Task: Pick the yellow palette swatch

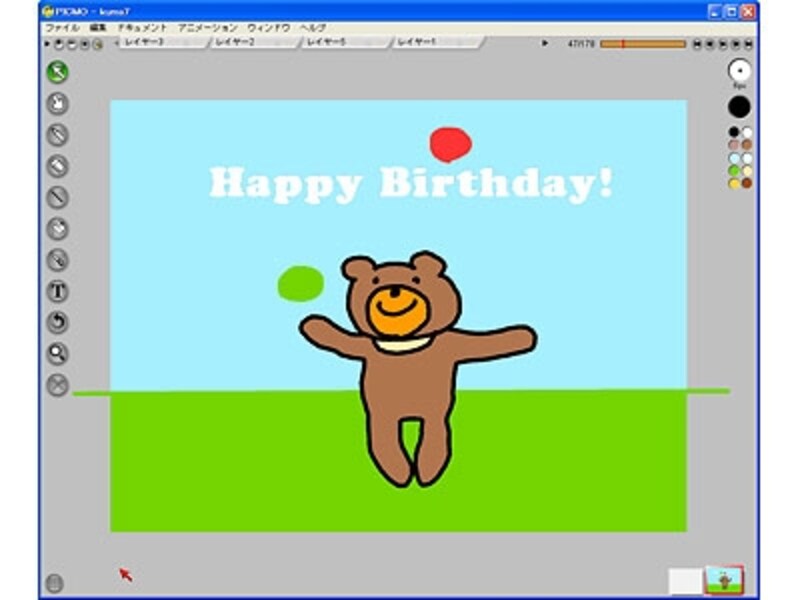Action: point(734,184)
